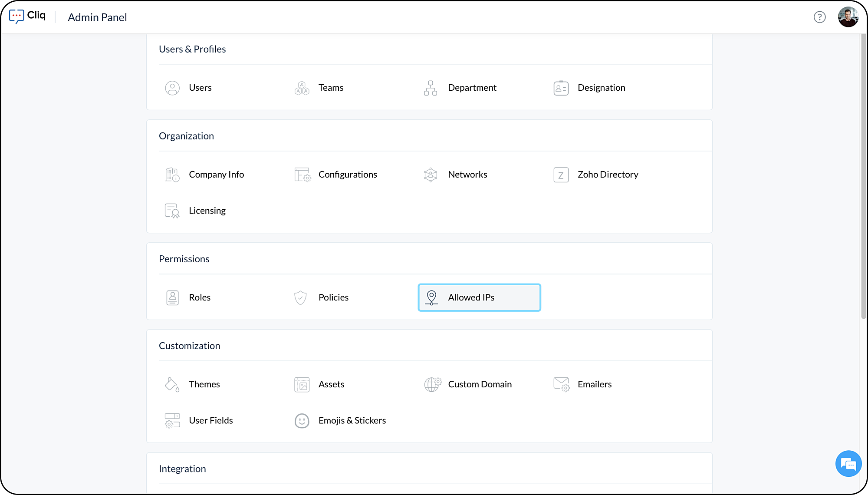Click the Users profile icon
Screen dimensions: 868x495
coord(172,88)
